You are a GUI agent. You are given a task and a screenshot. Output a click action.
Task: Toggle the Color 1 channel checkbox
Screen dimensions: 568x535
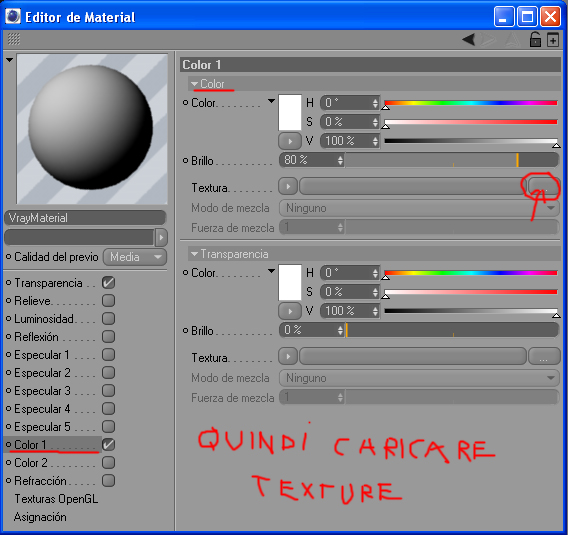(108, 444)
